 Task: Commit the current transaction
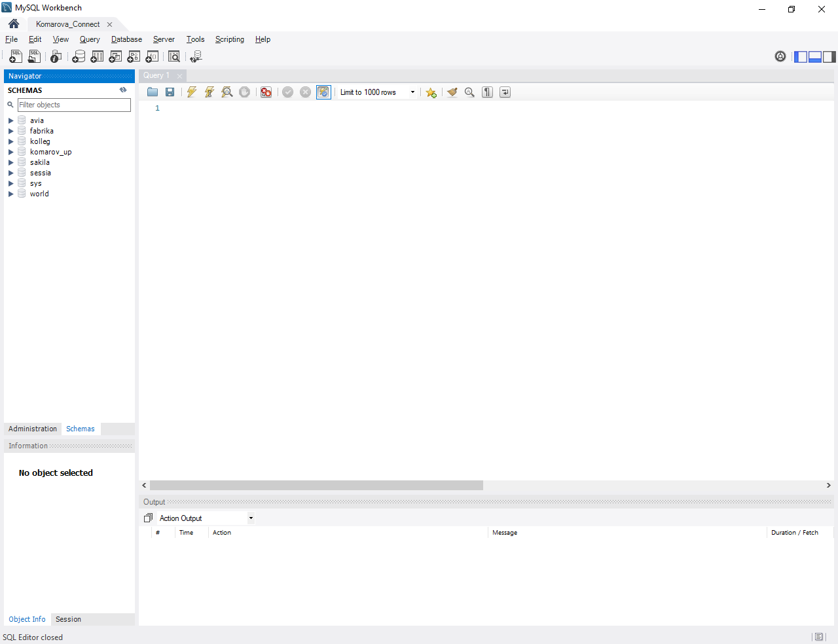tap(287, 92)
